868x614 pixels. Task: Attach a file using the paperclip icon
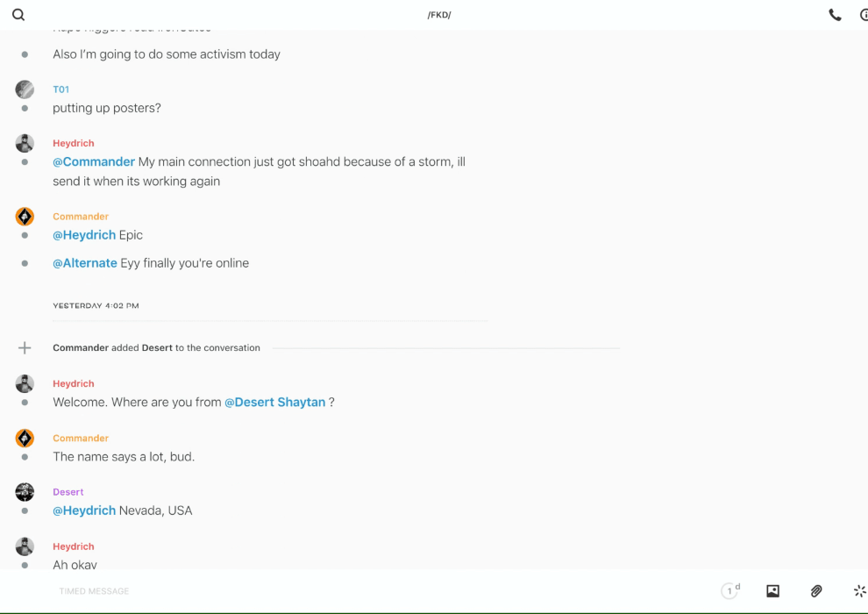tap(816, 591)
